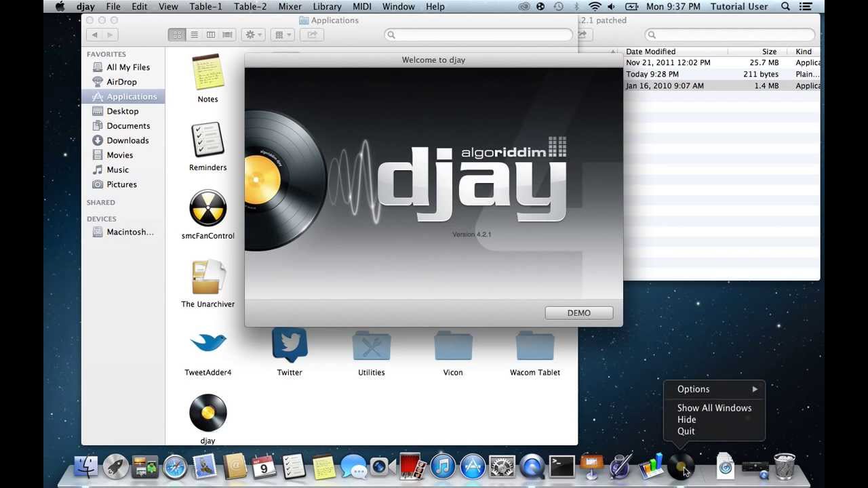Select the smcFanControl app icon

208,209
